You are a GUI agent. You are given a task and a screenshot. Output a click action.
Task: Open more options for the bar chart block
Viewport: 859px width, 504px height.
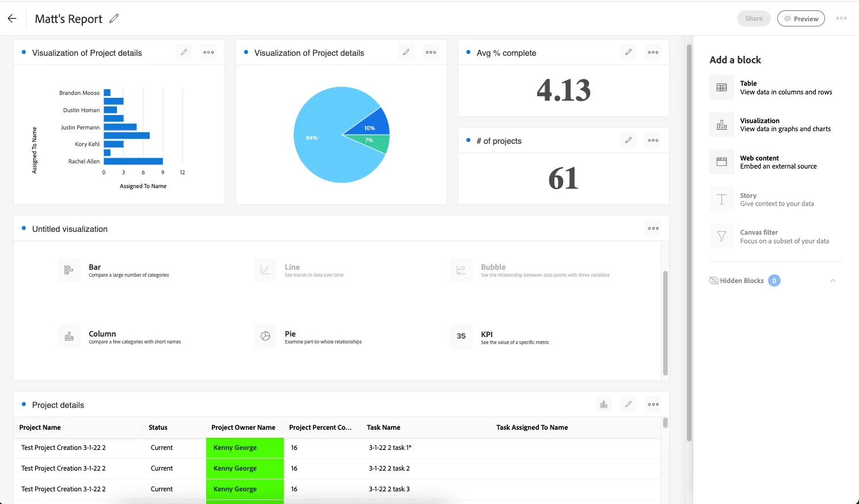click(x=208, y=52)
